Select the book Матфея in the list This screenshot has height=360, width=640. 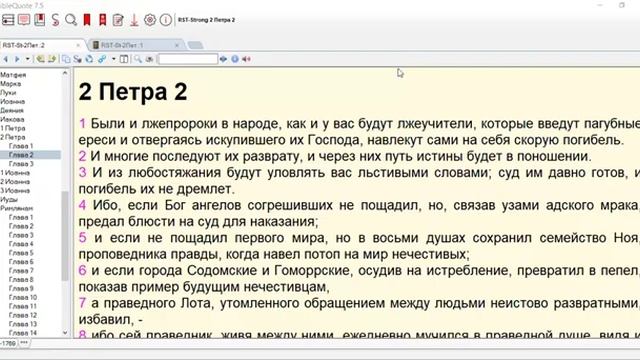click(13, 75)
